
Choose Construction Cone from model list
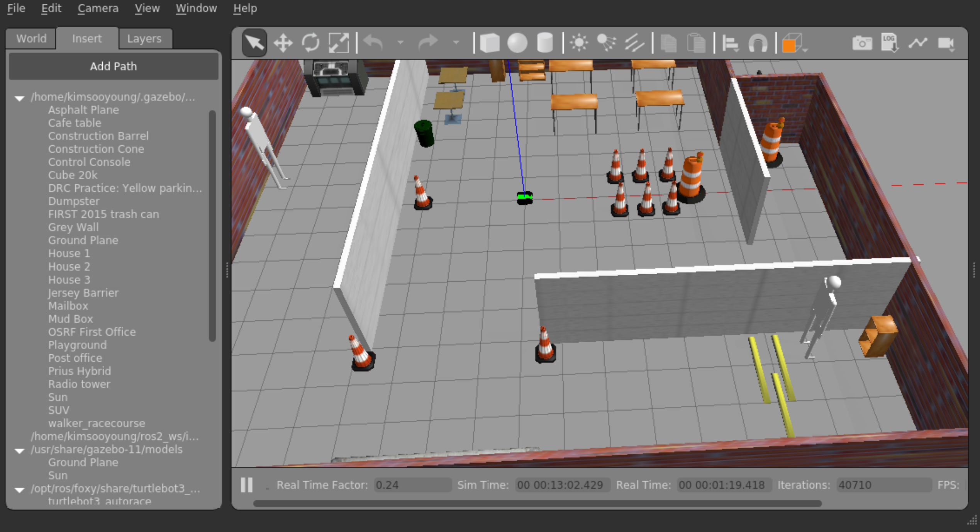click(x=96, y=149)
